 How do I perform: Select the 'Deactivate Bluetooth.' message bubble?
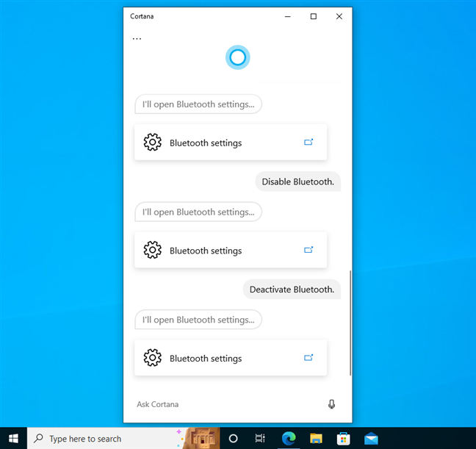click(x=292, y=290)
